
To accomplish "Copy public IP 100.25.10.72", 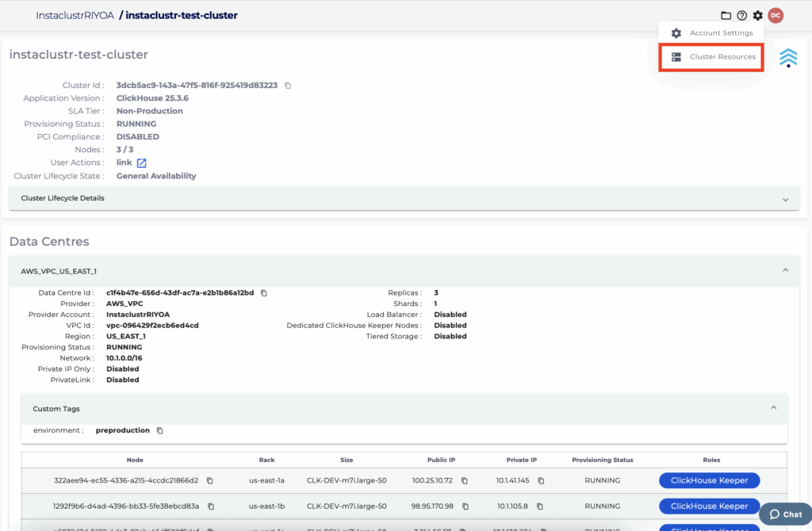I will tap(465, 481).
